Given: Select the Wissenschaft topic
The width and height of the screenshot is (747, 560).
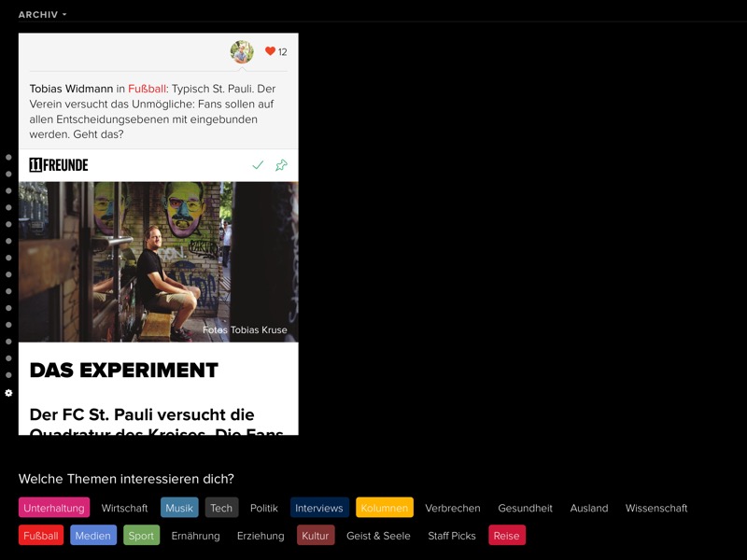Looking at the screenshot, I should (x=656, y=508).
